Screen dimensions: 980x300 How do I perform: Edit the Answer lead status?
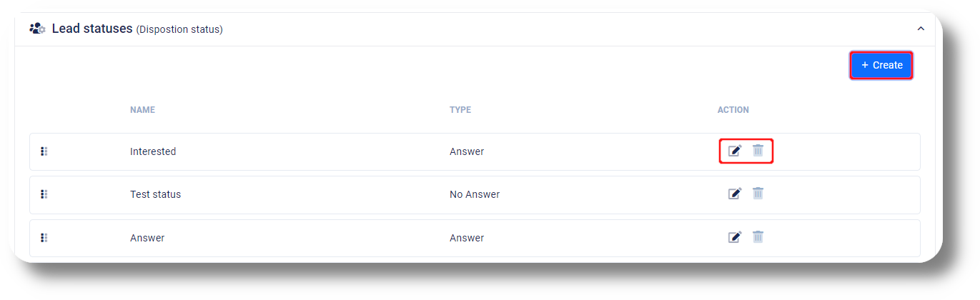[735, 237]
